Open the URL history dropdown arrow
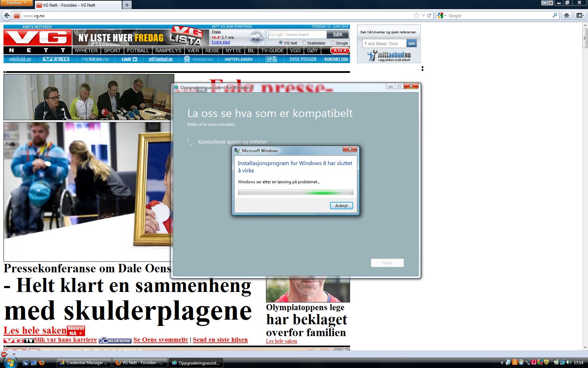 423,15
